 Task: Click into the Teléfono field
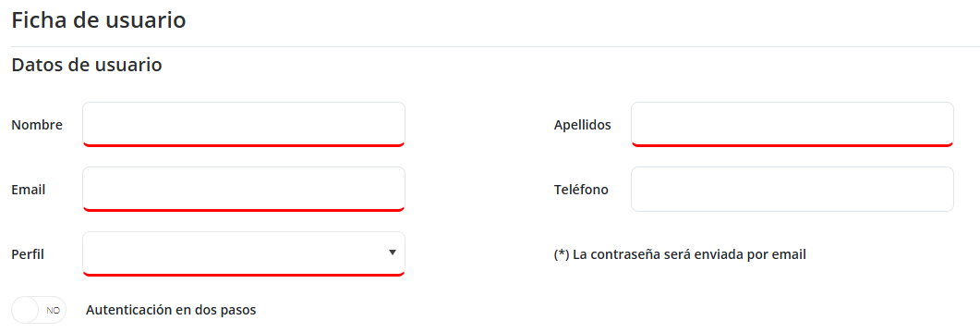pos(792,189)
